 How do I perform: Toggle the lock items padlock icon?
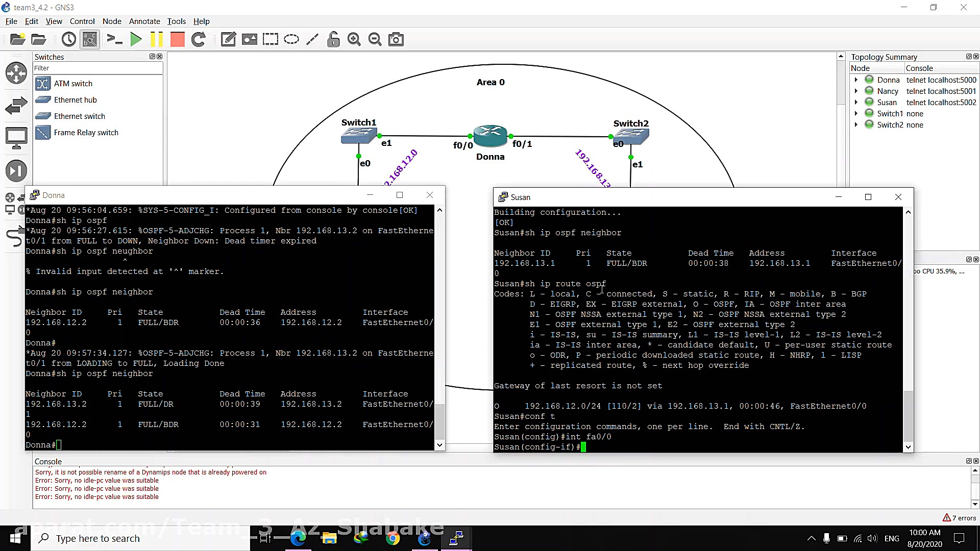pyautogui.click(x=333, y=39)
